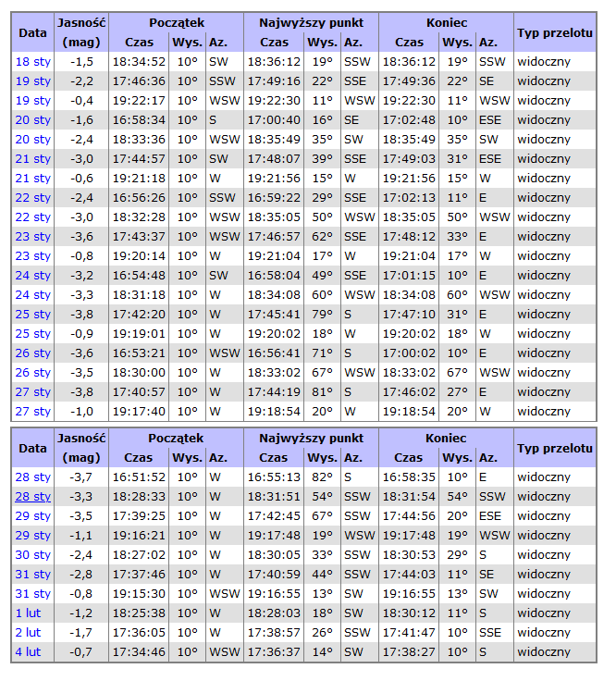Click the Jasność (mag) header in lower table

pyautogui.click(x=81, y=448)
